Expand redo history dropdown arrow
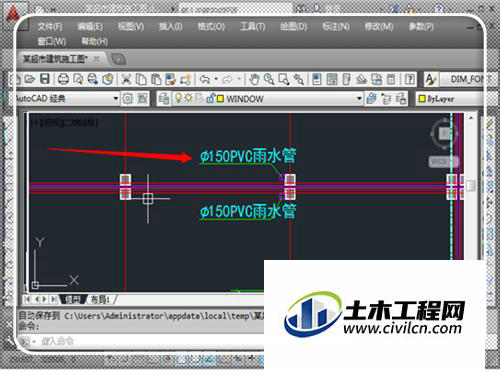The width and height of the screenshot is (500, 370). [x=239, y=79]
